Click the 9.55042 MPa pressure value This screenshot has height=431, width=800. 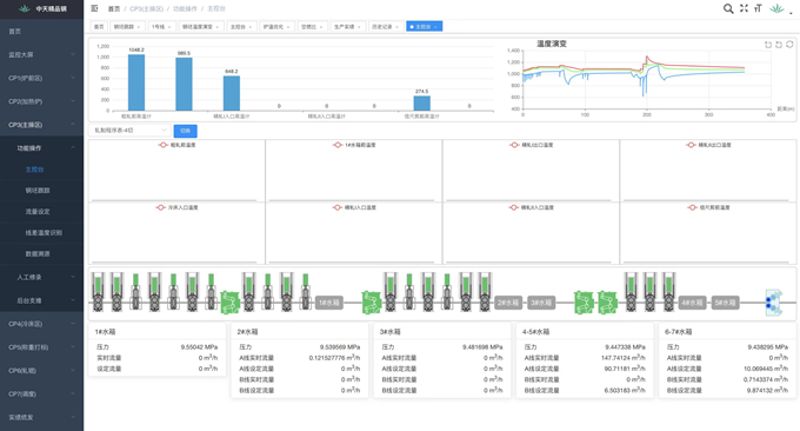pyautogui.click(x=199, y=347)
